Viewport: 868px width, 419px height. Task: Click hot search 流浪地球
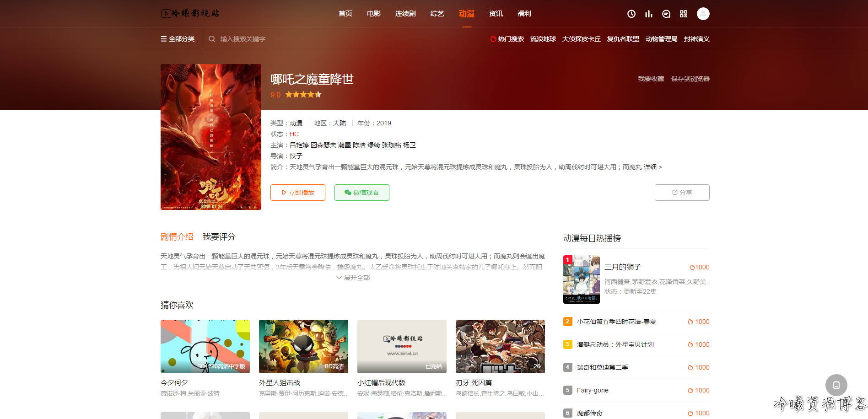tap(543, 39)
